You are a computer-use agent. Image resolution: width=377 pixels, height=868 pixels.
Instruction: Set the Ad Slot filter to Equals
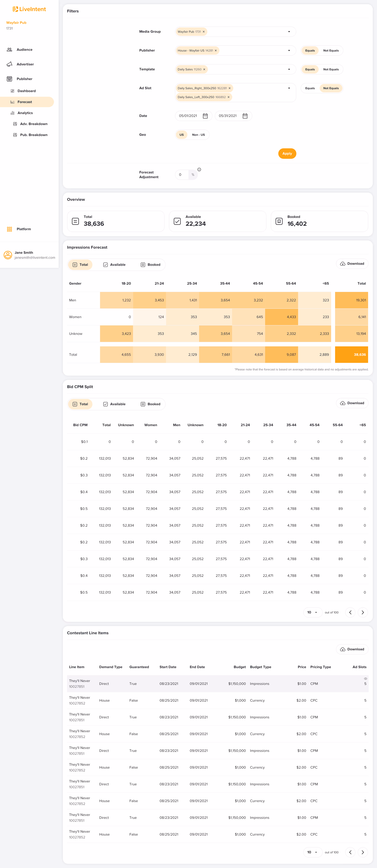310,88
